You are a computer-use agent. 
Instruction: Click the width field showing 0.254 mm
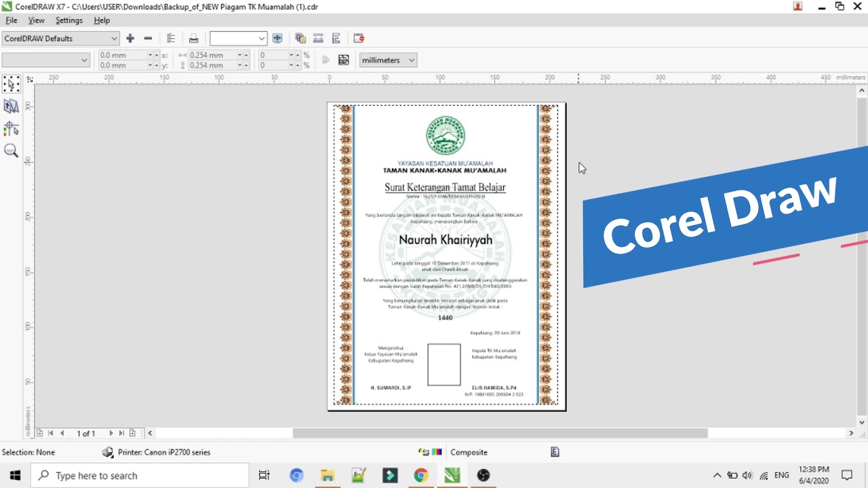(x=211, y=55)
